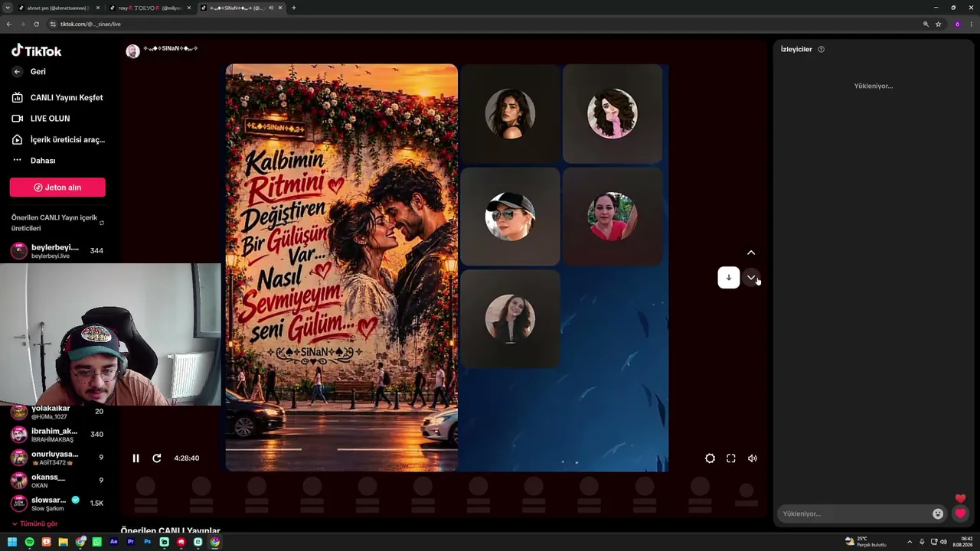Open the Windows Start menu
980x551 pixels.
coord(12,542)
